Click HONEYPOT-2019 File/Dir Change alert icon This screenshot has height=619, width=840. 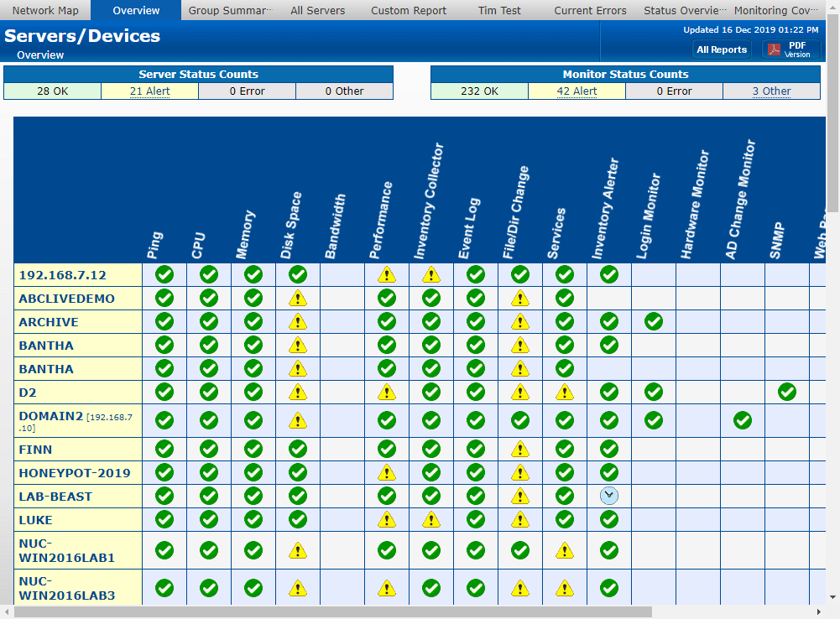pyautogui.click(x=519, y=473)
